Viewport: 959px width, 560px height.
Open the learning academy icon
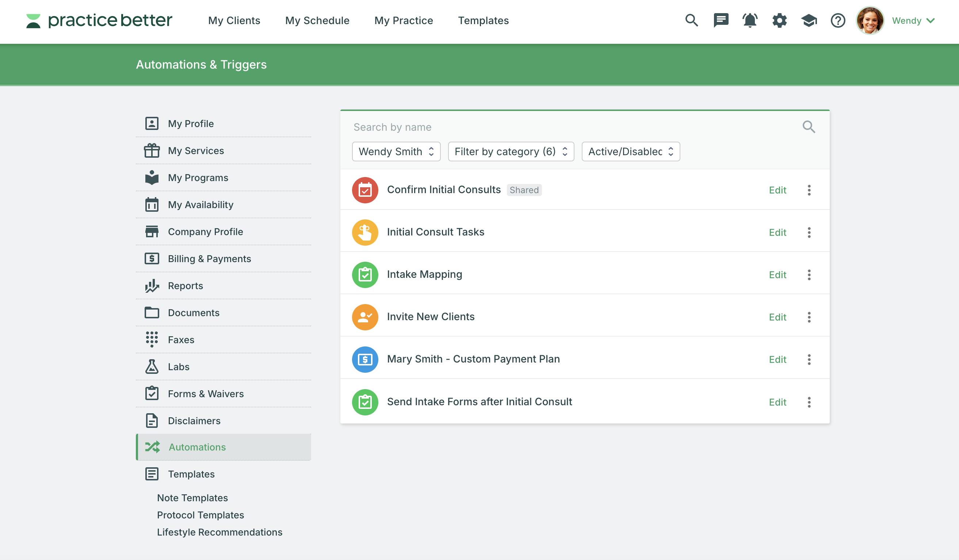coord(809,20)
